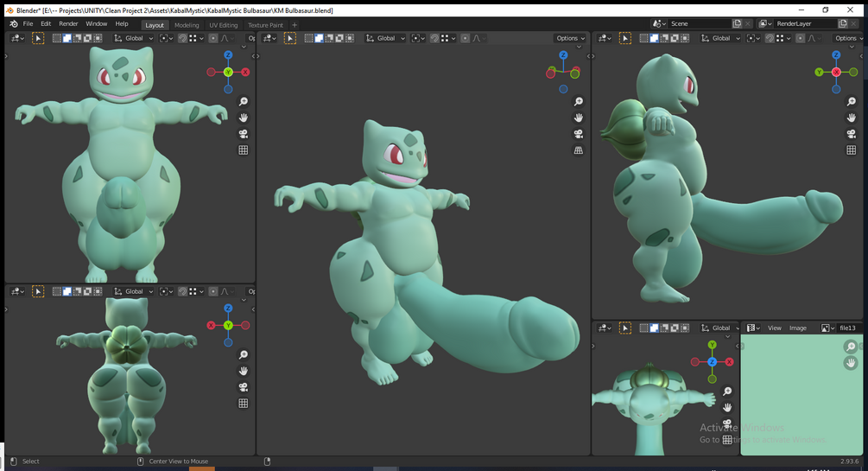Screen dimensions: 868x471
Task: Toggle proportional editing in front-view viewport
Action: 213,38
